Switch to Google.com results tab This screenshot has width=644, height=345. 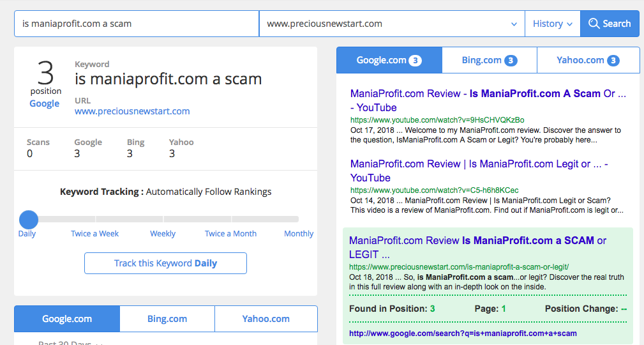point(389,60)
